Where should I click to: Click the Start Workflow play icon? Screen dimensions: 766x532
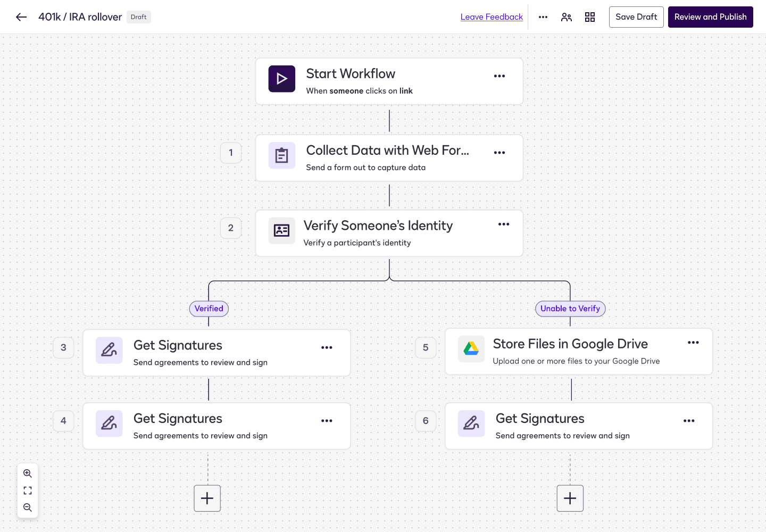tap(282, 79)
